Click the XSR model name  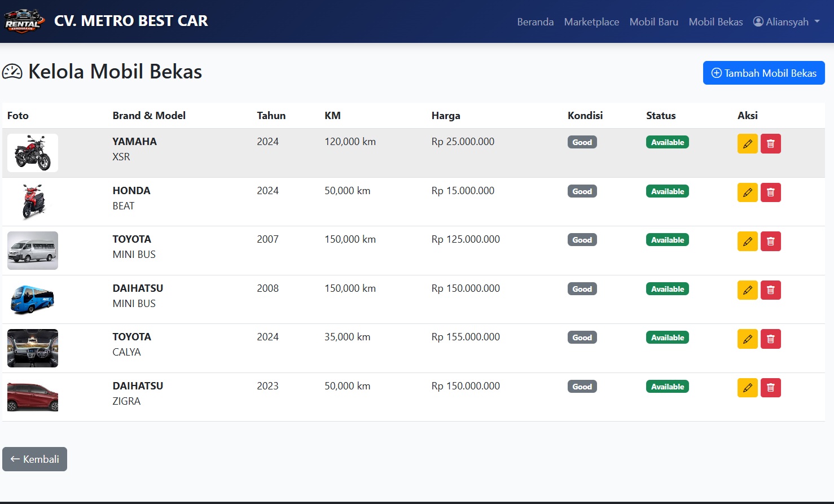(121, 157)
